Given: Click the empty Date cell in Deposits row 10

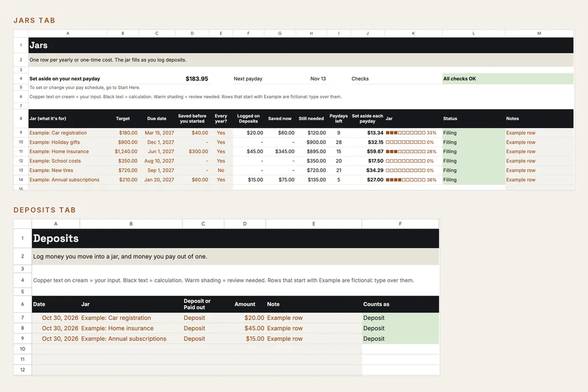Looking at the screenshot, I should click(56, 349).
